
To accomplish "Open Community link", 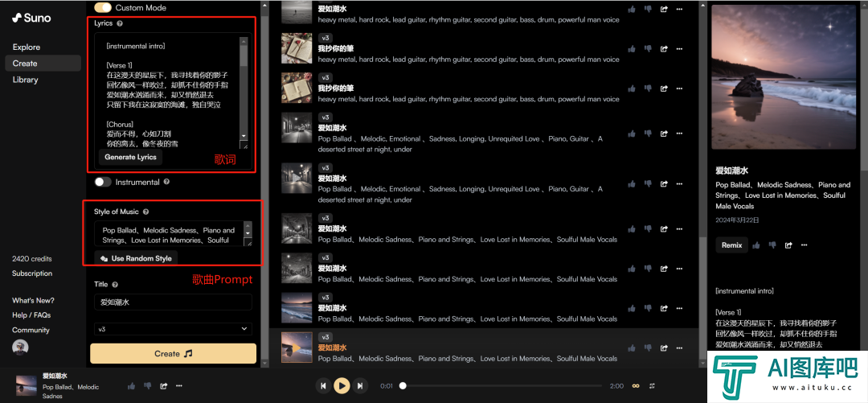I will click(x=31, y=330).
